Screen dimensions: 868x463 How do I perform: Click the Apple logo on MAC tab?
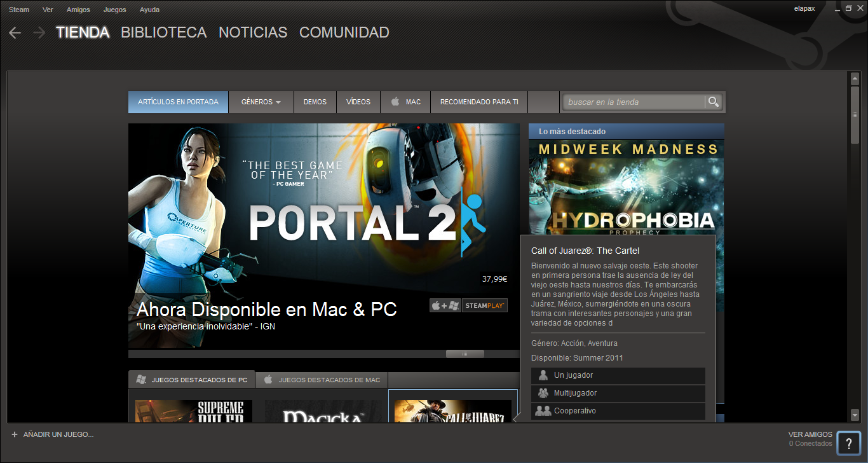coord(395,102)
